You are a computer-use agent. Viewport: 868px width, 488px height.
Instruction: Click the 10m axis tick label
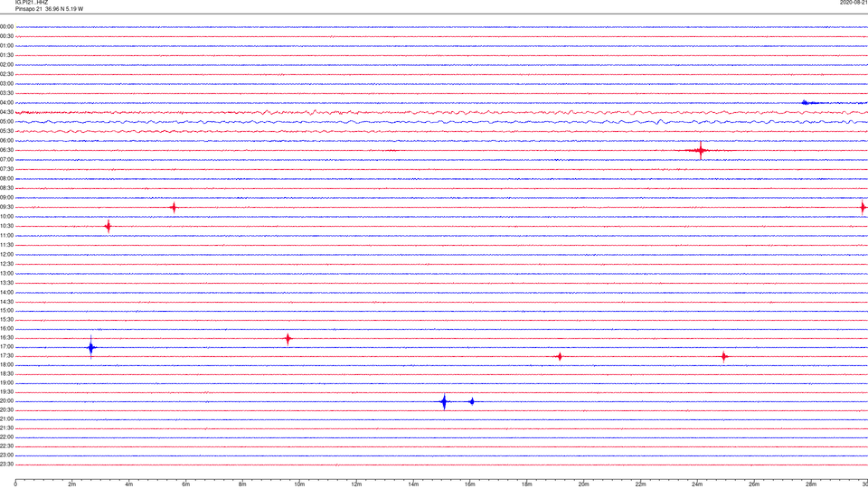[x=299, y=484]
